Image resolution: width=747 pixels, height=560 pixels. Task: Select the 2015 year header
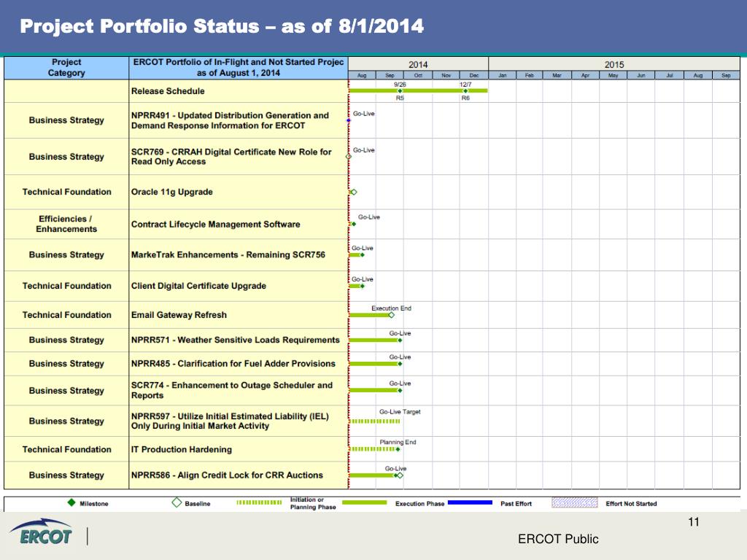pyautogui.click(x=614, y=64)
